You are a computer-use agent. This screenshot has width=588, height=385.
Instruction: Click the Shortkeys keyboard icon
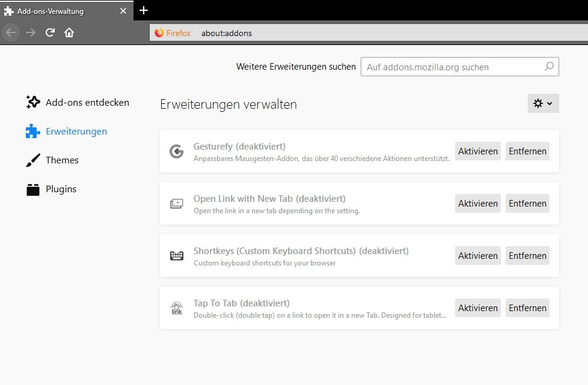(x=177, y=256)
